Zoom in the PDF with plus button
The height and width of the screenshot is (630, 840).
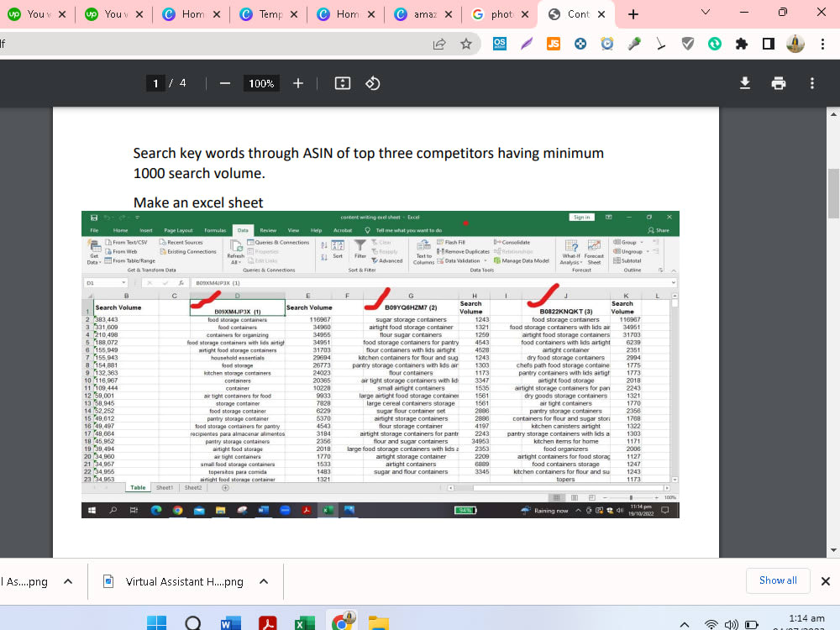[x=298, y=83]
